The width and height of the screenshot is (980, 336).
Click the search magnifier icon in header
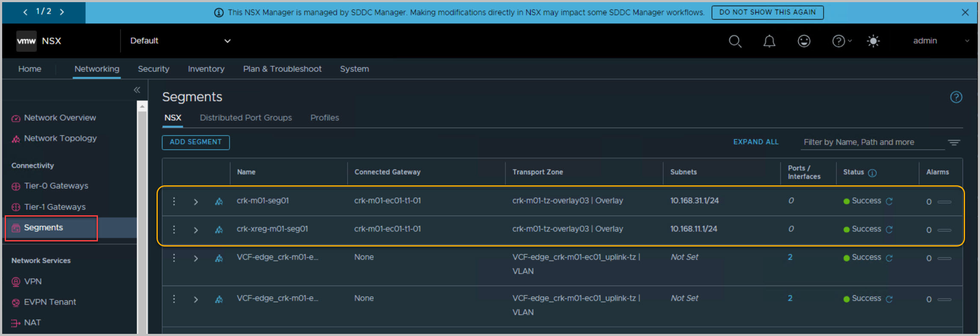(x=735, y=41)
